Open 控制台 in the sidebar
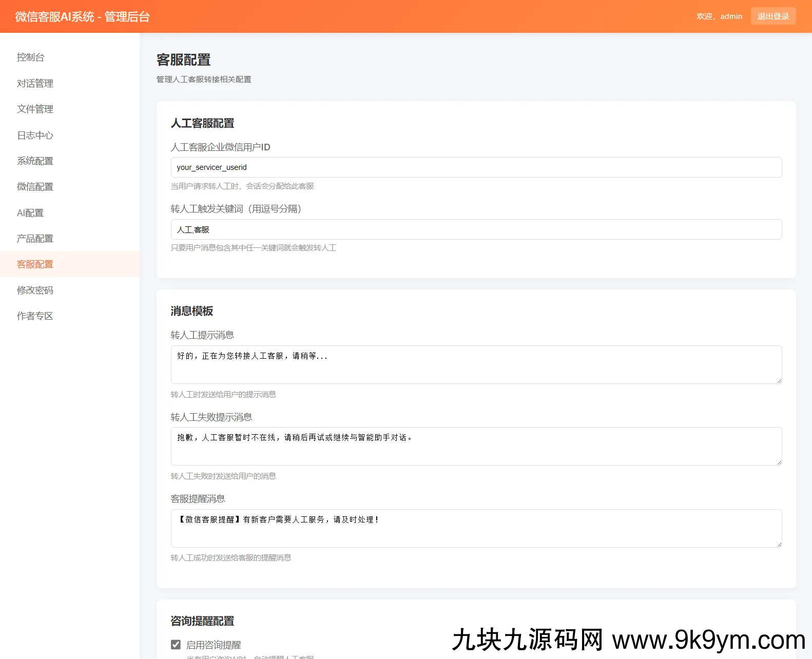The height and width of the screenshot is (659, 812). [x=31, y=57]
